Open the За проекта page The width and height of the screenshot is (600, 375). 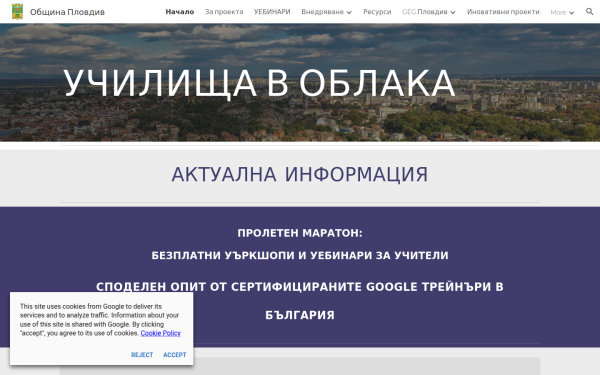224,12
